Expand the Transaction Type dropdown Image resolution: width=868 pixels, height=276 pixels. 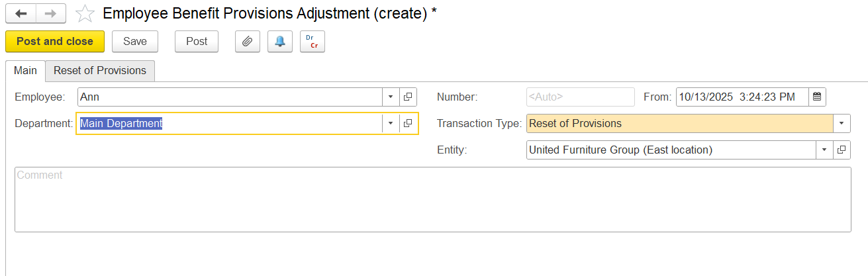[842, 123]
